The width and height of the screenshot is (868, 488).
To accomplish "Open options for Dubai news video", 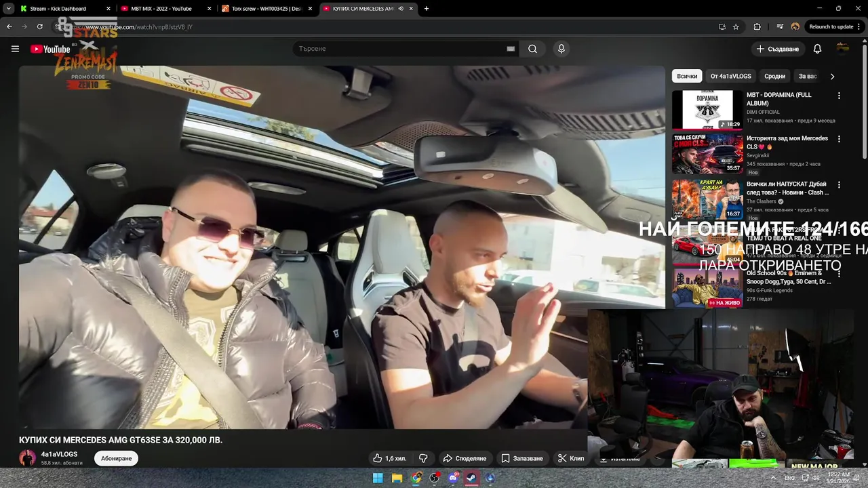I will tap(839, 184).
